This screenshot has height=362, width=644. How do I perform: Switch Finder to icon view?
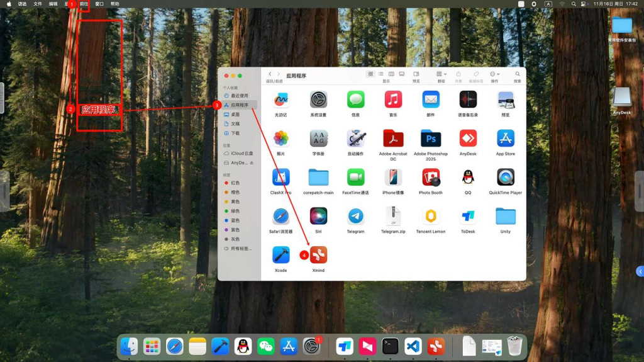point(370,74)
